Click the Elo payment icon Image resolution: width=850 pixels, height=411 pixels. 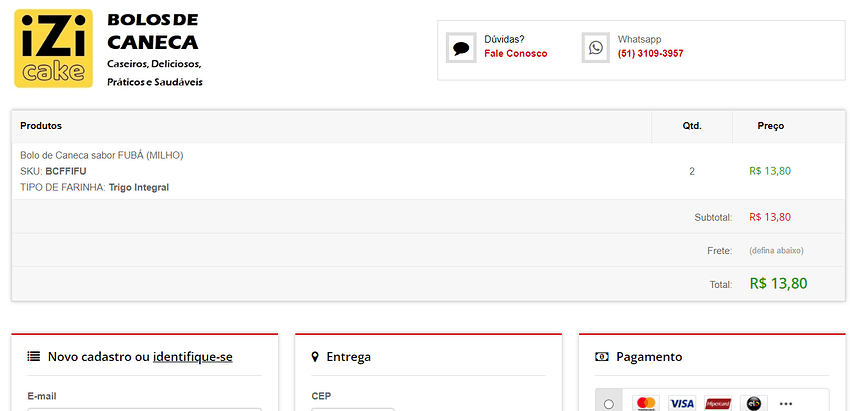point(754,403)
